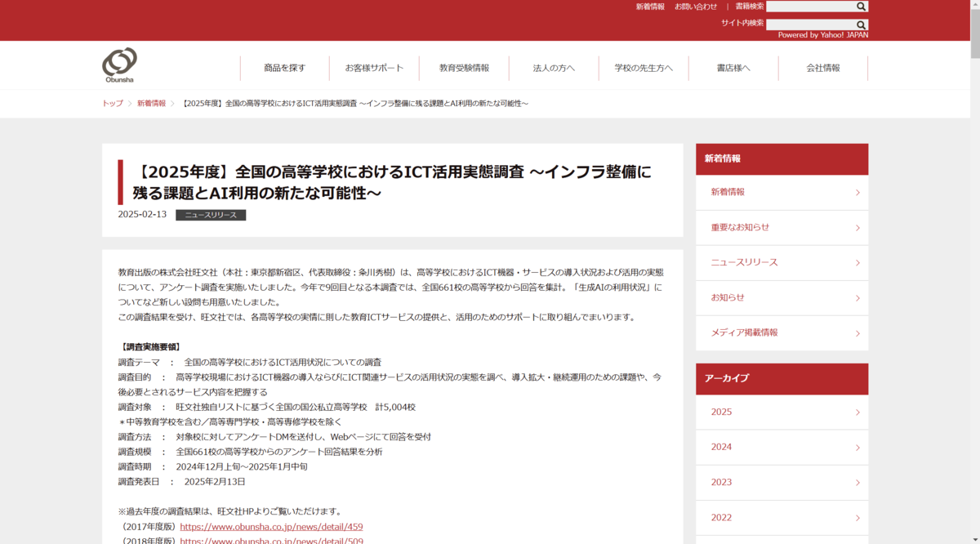Open the news/detail/459 link

[x=271, y=527]
